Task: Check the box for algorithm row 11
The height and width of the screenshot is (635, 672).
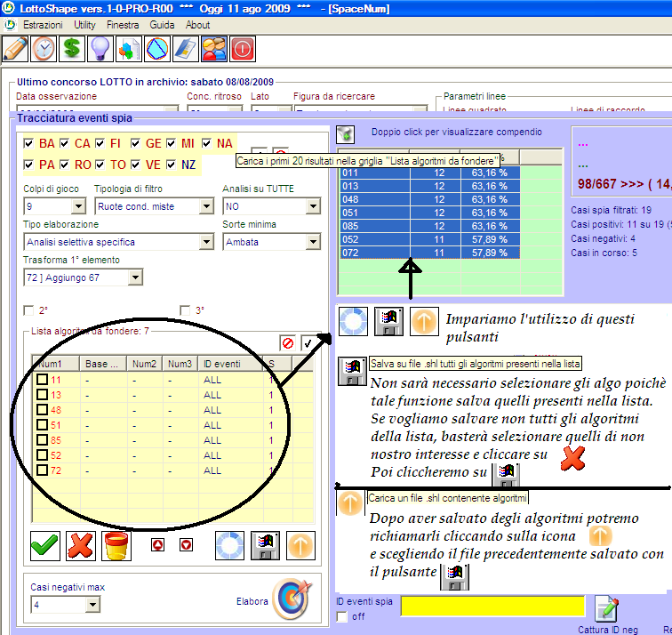Action: pos(42,380)
